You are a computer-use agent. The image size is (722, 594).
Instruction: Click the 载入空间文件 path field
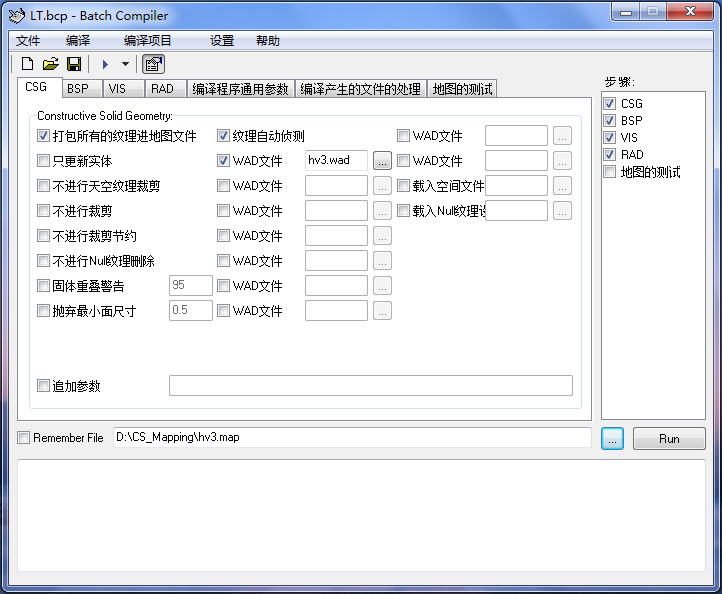(516, 186)
